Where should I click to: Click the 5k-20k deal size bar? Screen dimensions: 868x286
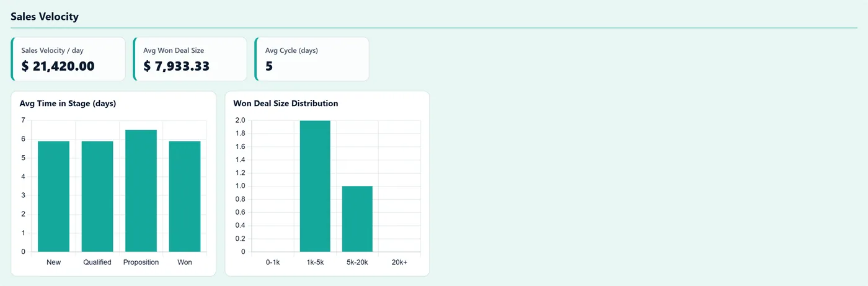(x=357, y=219)
